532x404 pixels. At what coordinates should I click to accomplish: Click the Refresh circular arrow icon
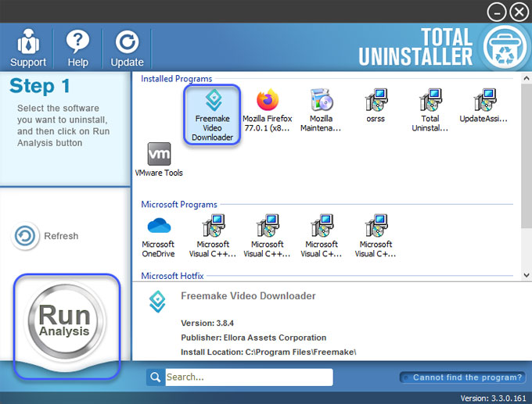click(25, 236)
